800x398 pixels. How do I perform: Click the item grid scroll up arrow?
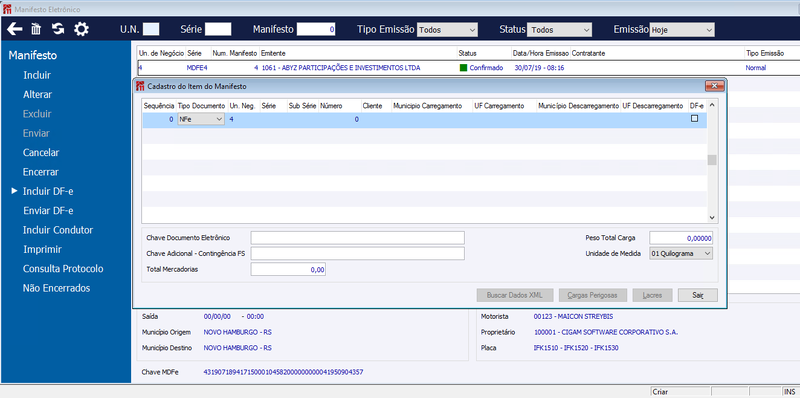(712, 105)
